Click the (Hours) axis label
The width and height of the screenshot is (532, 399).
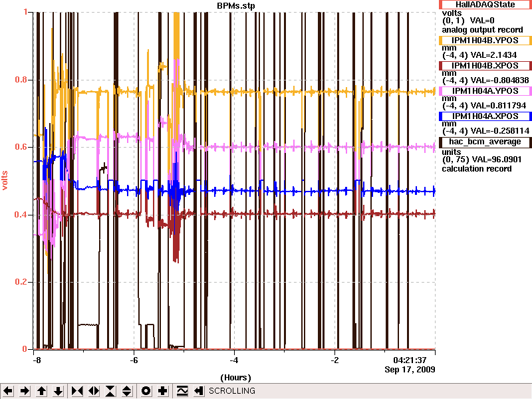point(236,378)
